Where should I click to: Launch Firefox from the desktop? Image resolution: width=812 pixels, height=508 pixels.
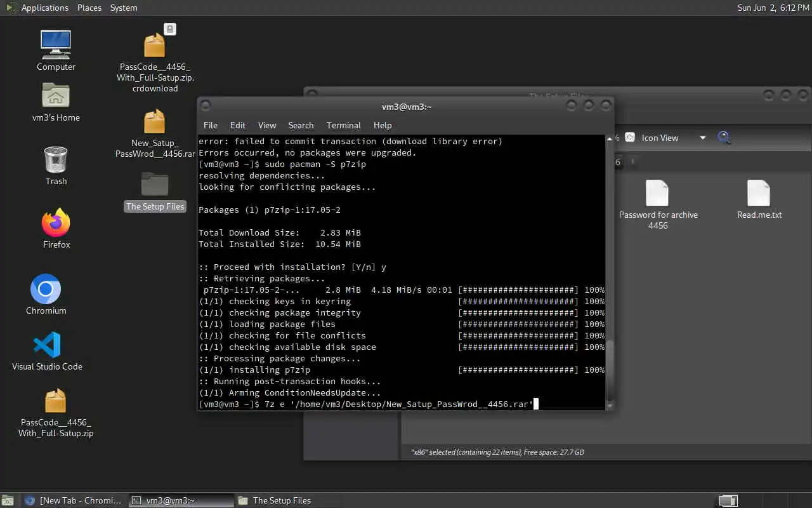coord(56,223)
